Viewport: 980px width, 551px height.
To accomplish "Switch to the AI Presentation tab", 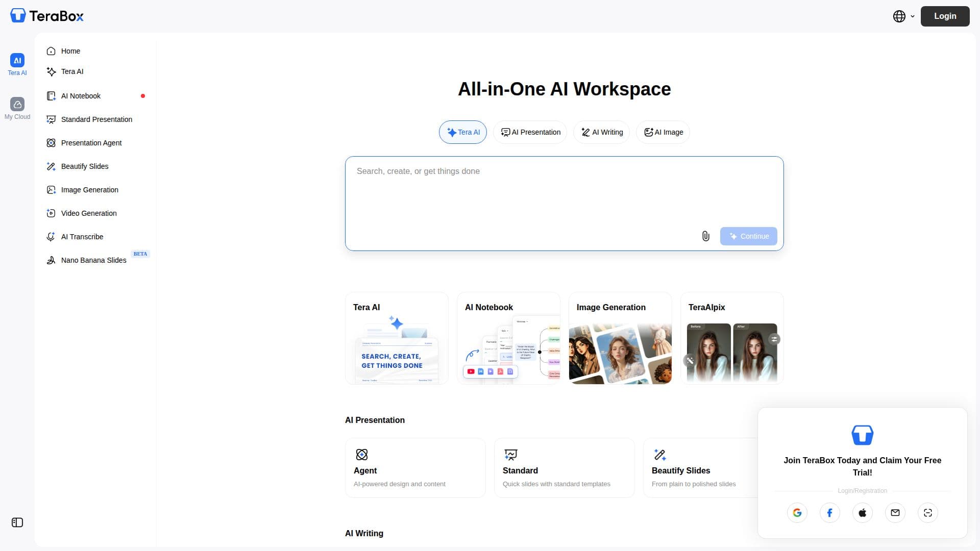I will click(530, 132).
